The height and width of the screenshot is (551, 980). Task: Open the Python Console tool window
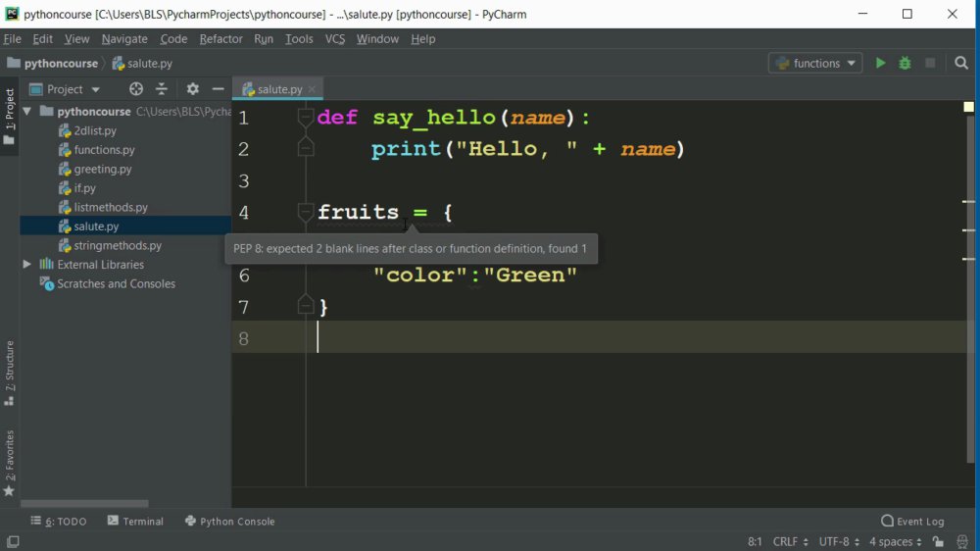[x=230, y=521]
